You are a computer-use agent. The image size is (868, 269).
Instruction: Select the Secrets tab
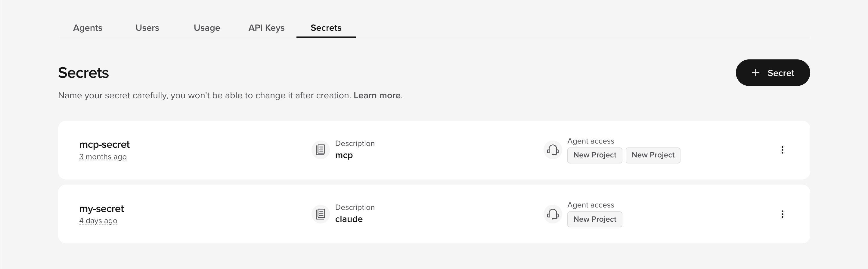point(326,28)
